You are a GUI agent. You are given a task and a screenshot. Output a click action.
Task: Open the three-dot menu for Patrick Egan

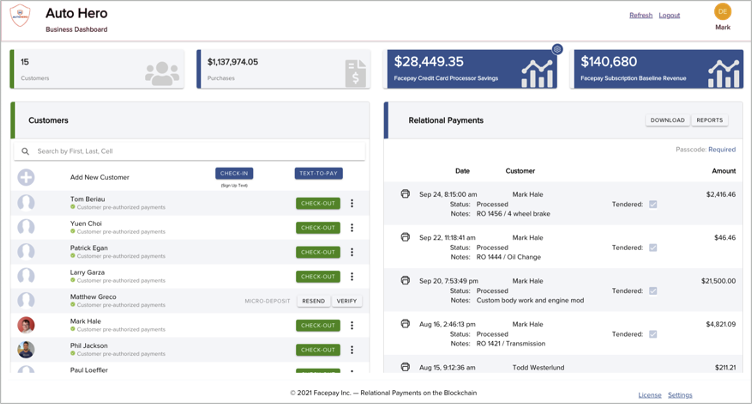(352, 252)
